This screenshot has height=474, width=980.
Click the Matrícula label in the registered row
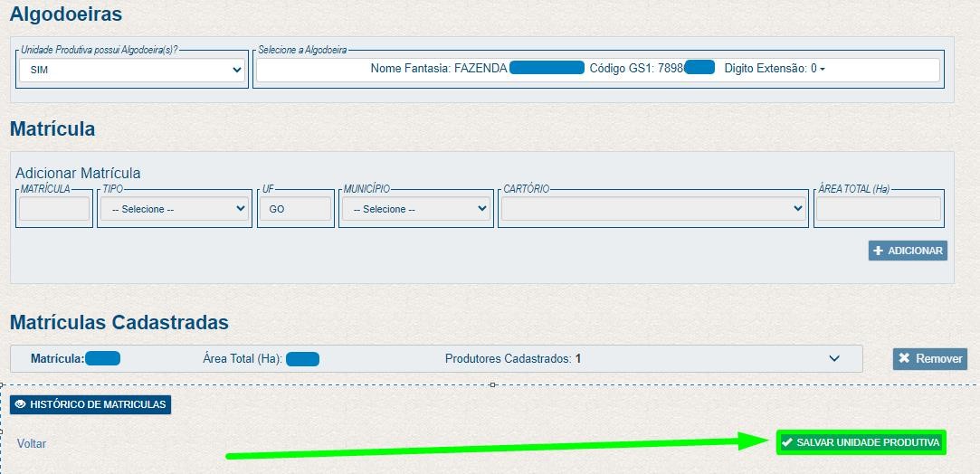tap(57, 359)
